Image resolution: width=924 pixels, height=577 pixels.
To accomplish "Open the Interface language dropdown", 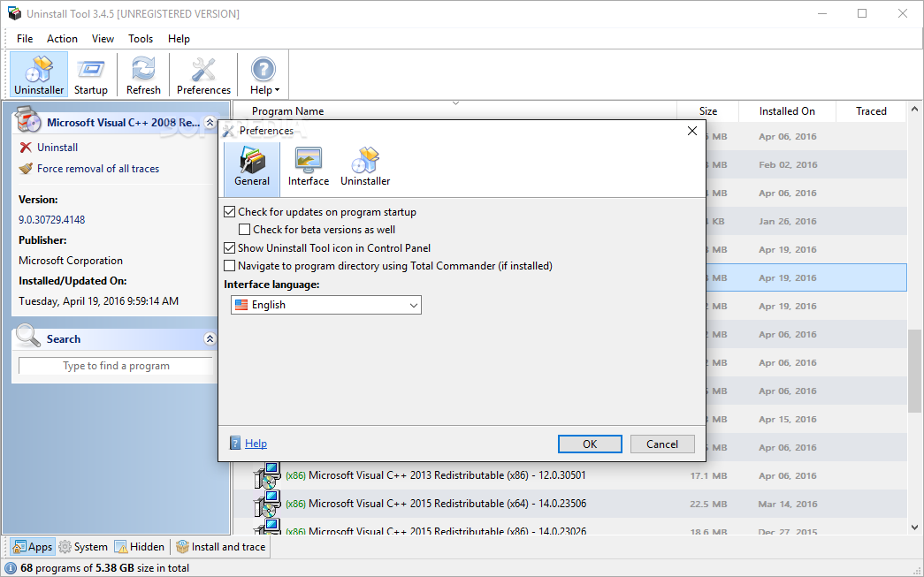I will coord(326,305).
